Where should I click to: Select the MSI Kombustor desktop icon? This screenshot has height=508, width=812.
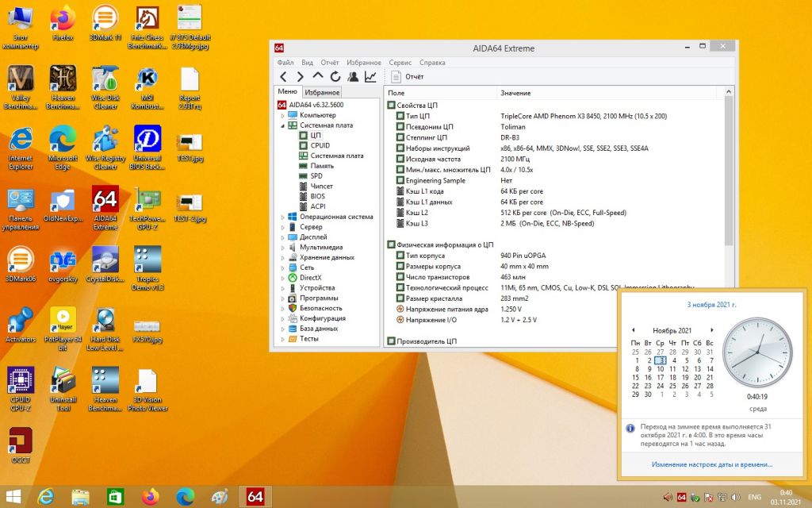(x=147, y=87)
